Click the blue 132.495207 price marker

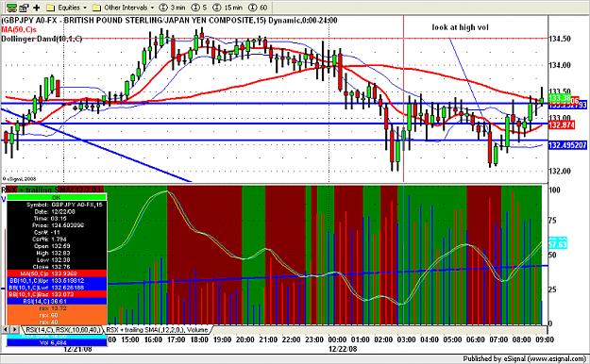point(567,145)
